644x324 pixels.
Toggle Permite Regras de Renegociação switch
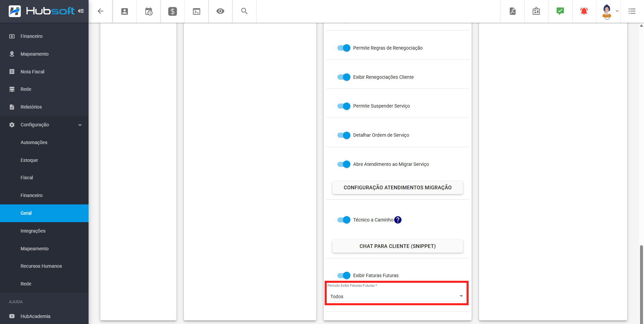(344, 48)
